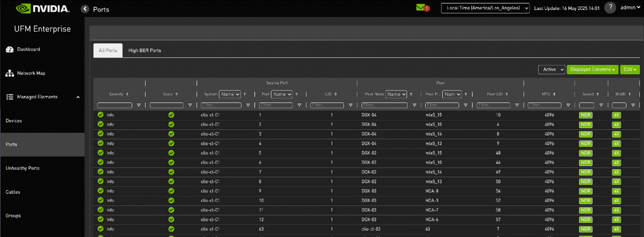Open the Severity filter funnel icon
This screenshot has width=644, height=237.
[x=139, y=105]
